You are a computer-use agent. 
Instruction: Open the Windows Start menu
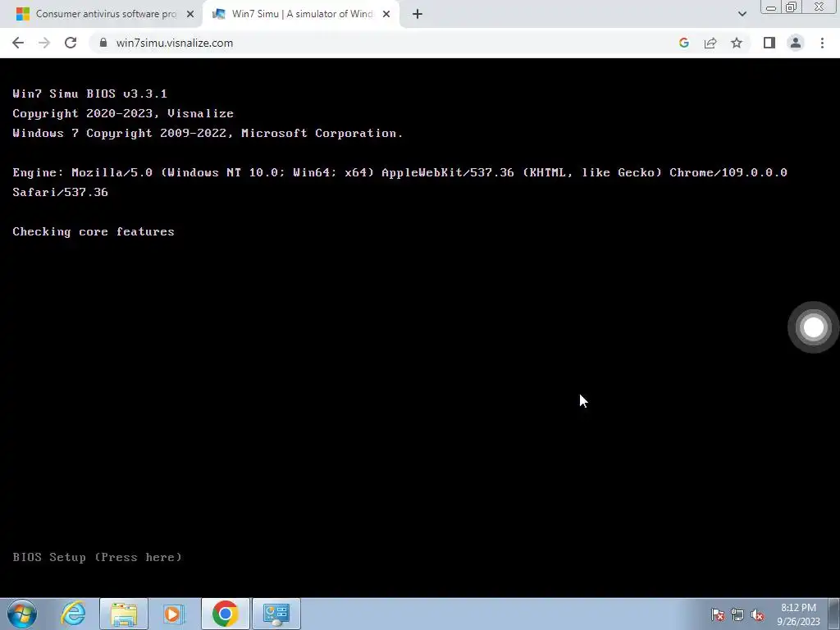(22, 614)
